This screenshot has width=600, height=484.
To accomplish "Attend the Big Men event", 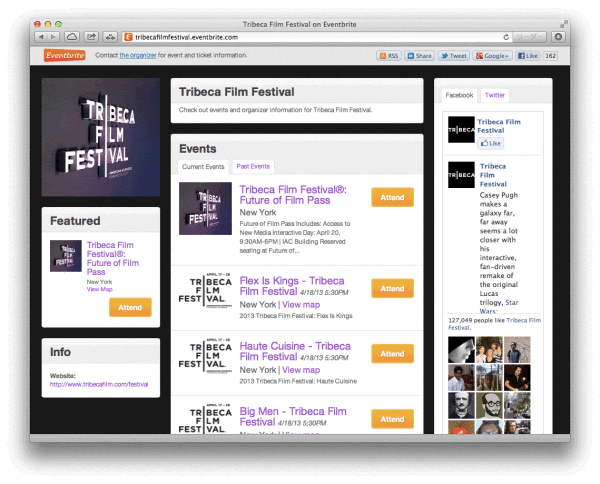I will tap(392, 419).
